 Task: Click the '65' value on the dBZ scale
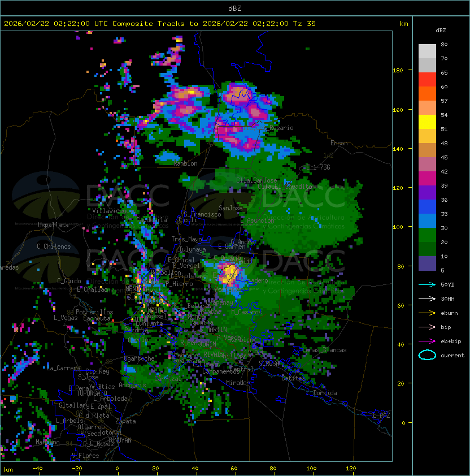click(x=444, y=72)
